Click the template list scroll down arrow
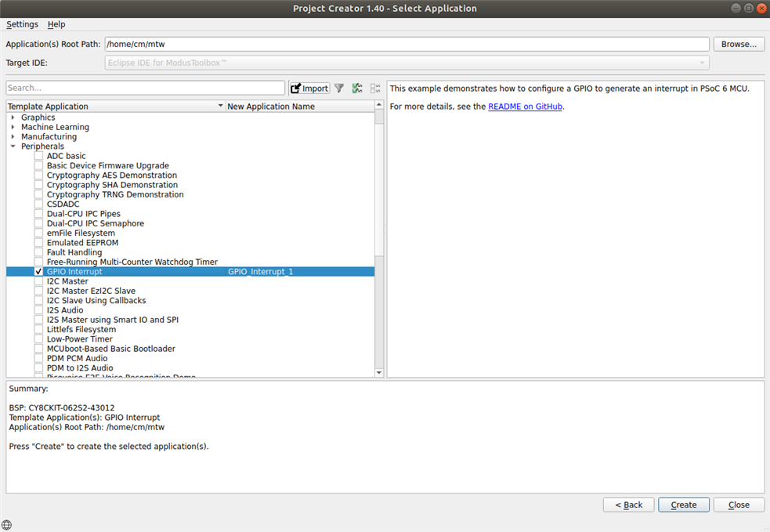This screenshot has height=532, width=770. (x=379, y=372)
